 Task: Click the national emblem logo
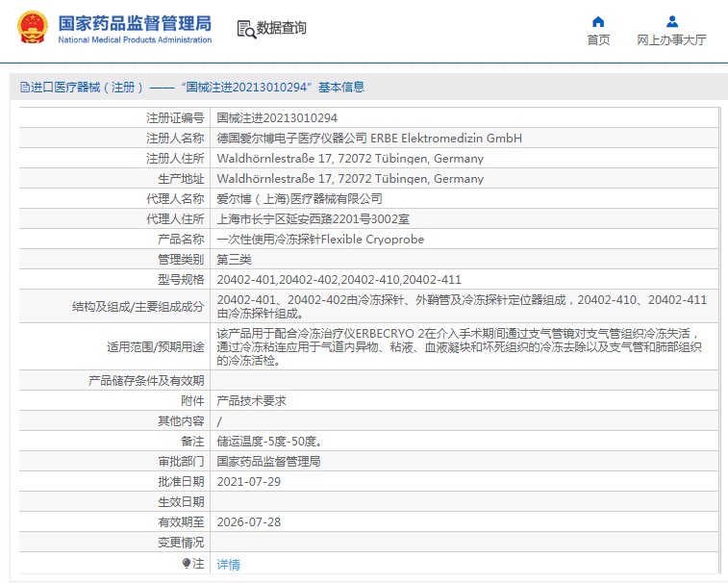tap(33, 28)
